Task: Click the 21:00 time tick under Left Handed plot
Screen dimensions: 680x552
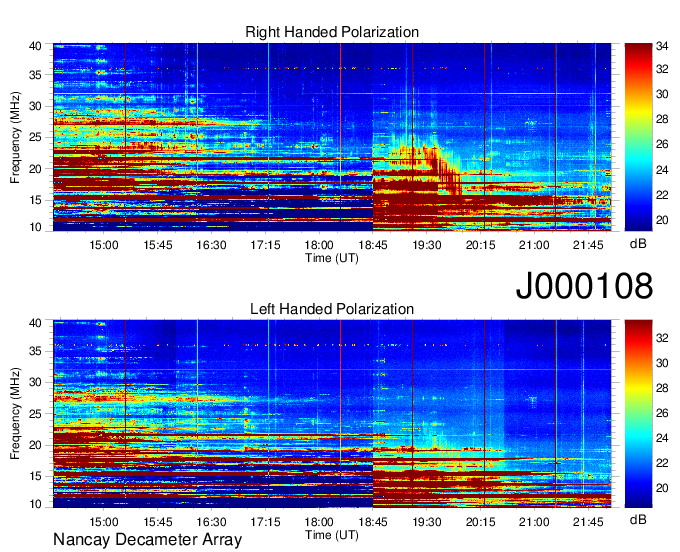Action: click(x=534, y=522)
